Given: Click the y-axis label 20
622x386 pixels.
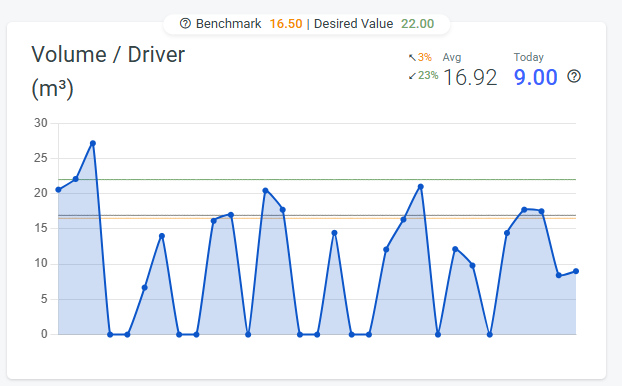Looking at the screenshot, I should coord(40,193).
